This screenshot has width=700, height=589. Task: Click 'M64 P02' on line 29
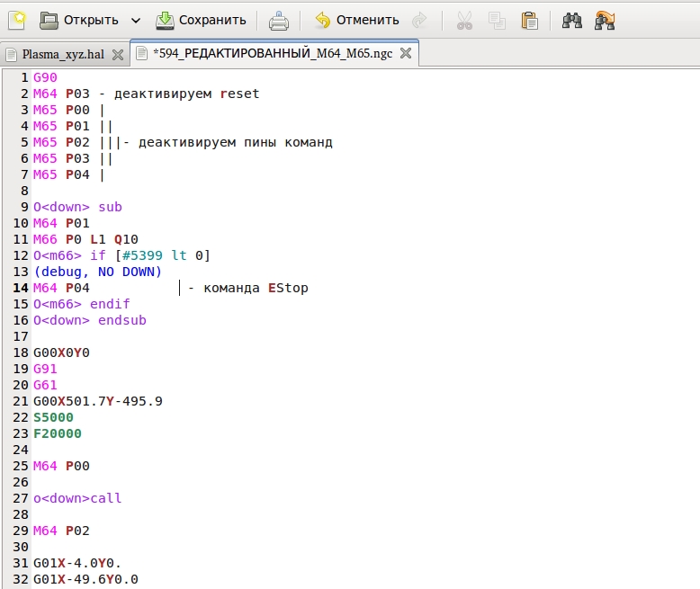[x=61, y=531]
